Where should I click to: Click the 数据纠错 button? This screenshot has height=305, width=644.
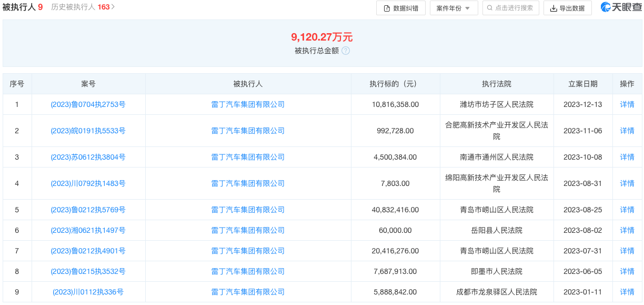[x=401, y=8]
